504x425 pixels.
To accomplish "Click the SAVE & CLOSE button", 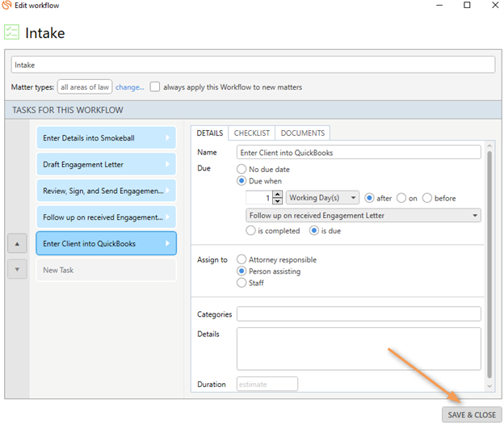I will (472, 414).
